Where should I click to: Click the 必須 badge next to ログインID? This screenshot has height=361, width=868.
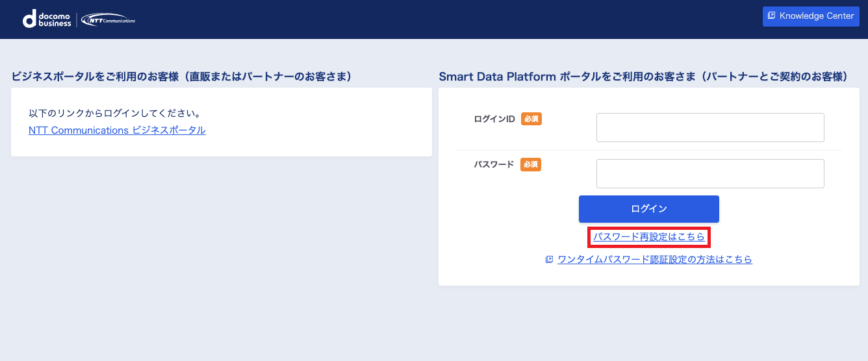pyautogui.click(x=531, y=119)
